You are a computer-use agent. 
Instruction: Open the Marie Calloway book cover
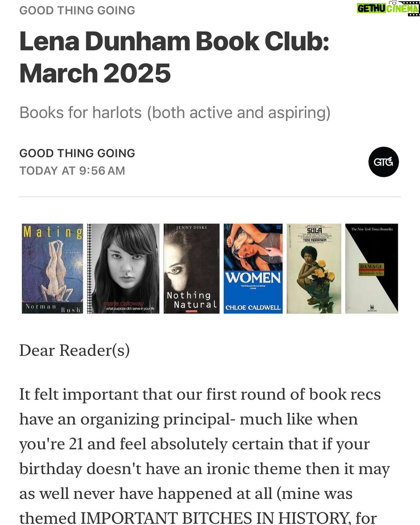click(123, 269)
